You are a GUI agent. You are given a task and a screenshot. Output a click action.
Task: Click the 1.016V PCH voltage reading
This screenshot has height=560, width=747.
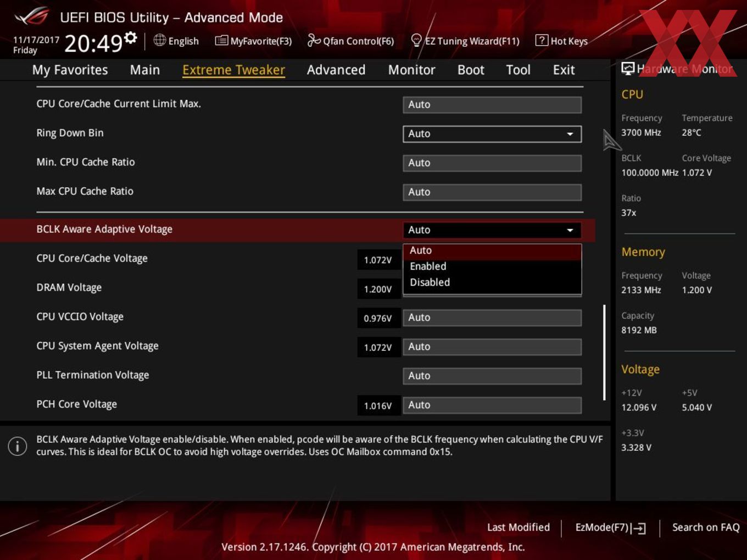[x=378, y=406]
